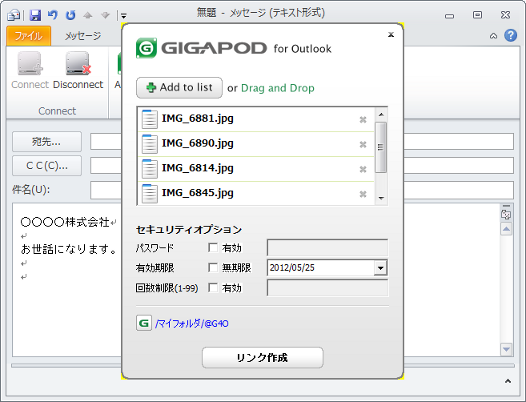Toggle the 有効期限 無期限 checkbox
Viewport: 526px width, 402px height.
(213, 267)
